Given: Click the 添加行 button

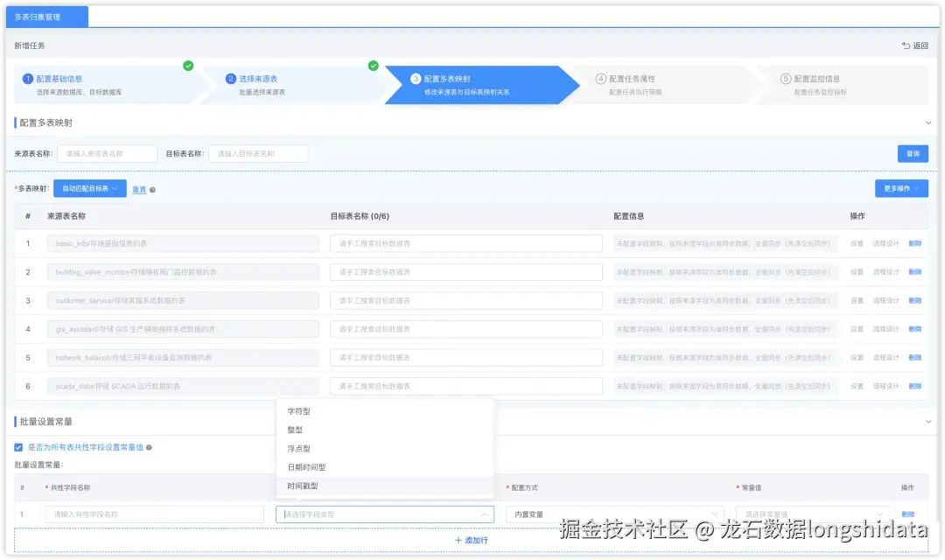Looking at the screenshot, I should click(x=472, y=540).
